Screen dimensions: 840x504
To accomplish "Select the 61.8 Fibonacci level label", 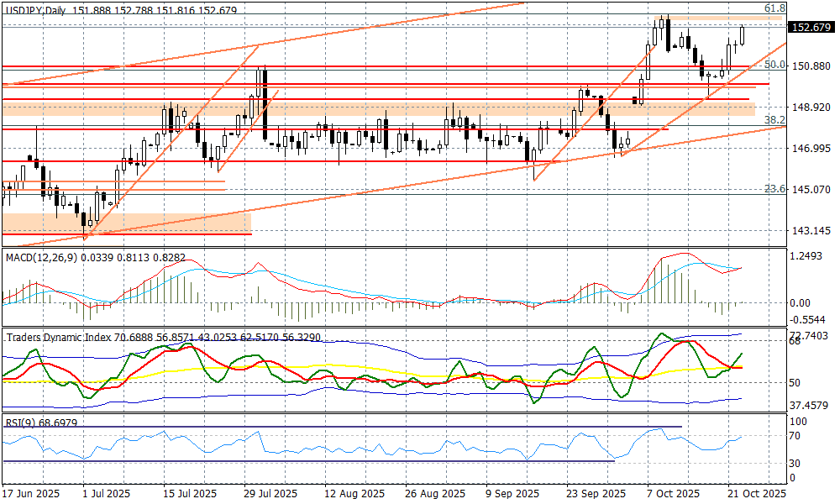I will click(774, 8).
